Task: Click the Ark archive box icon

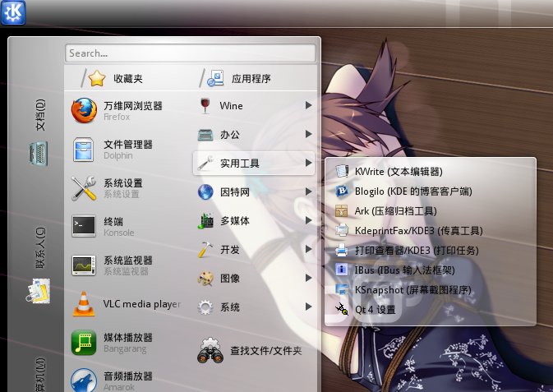Action: coord(341,210)
